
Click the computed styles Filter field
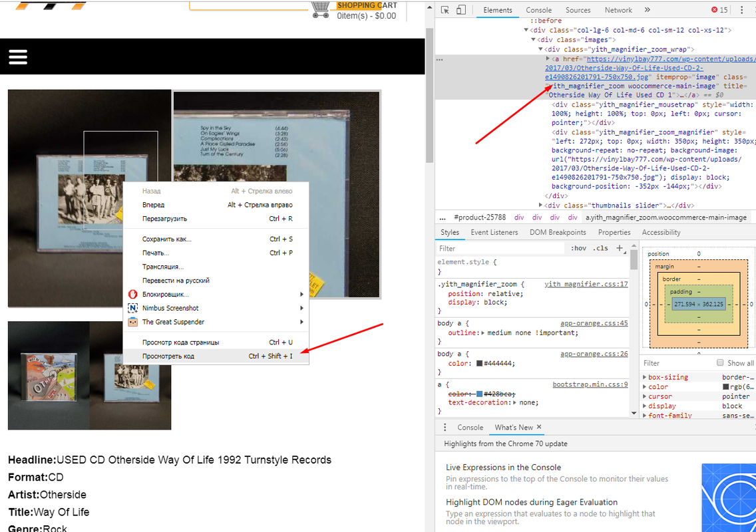(677, 363)
